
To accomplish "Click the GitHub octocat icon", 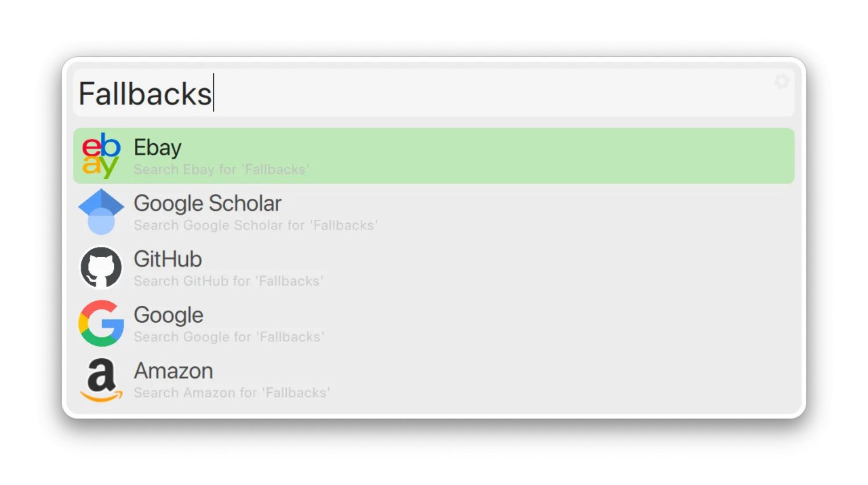I will [101, 267].
